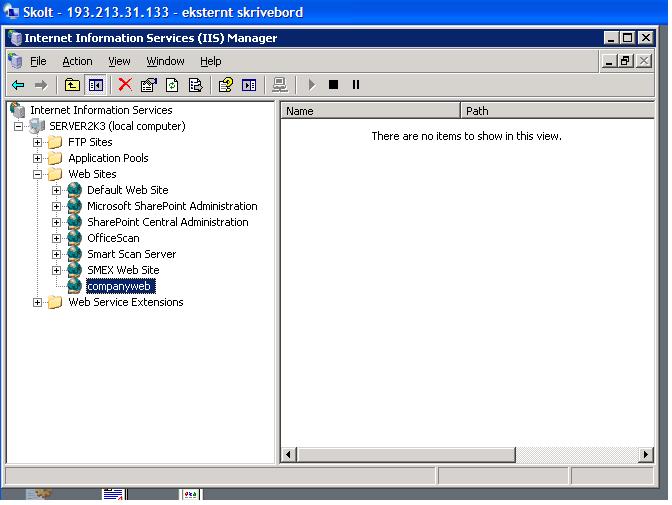The height and width of the screenshot is (505, 672).
Task: Restore the inner MMC child window
Action: (x=626, y=61)
